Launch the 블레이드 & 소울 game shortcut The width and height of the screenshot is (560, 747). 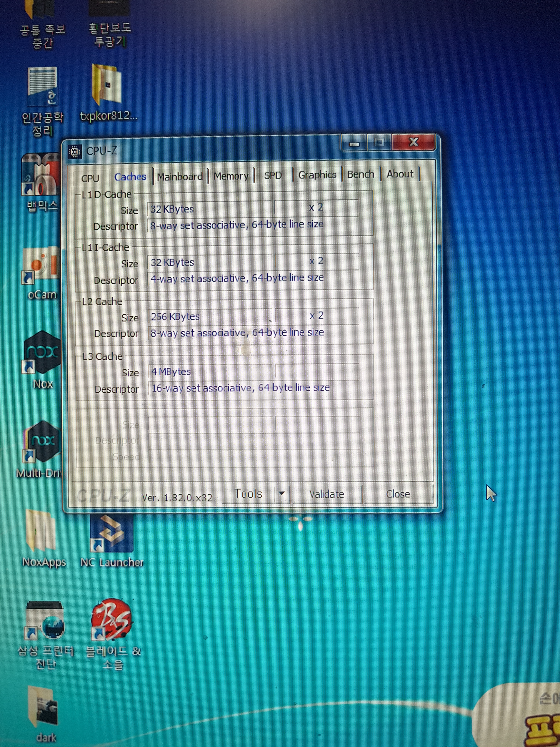pyautogui.click(x=112, y=634)
